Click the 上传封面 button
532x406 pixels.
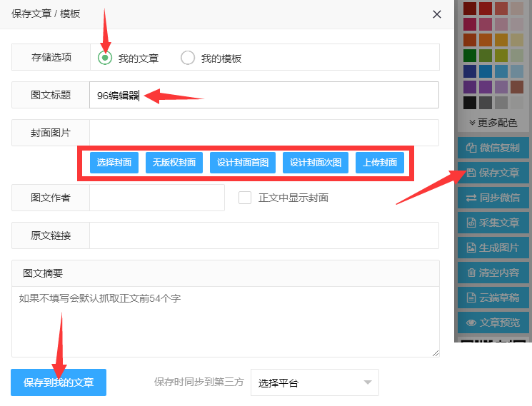pos(380,163)
